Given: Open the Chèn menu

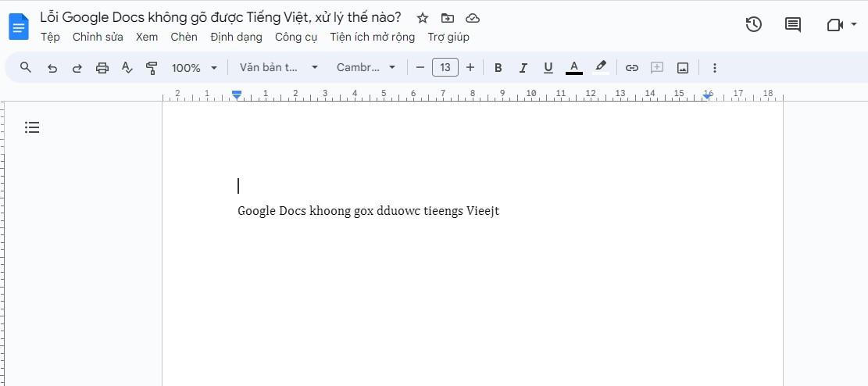Looking at the screenshot, I should pyautogui.click(x=184, y=37).
